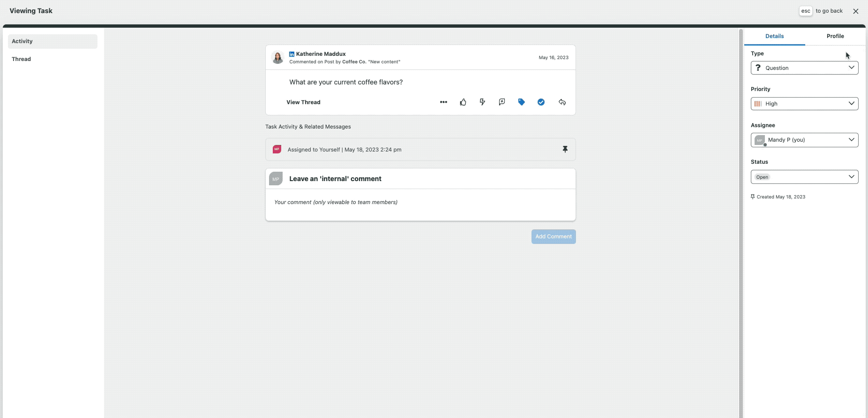Like the comment with thumbs-up icon
The height and width of the screenshot is (418, 868).
[463, 102]
